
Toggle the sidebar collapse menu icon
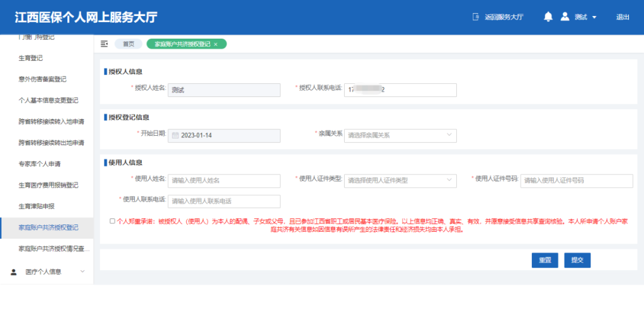104,44
